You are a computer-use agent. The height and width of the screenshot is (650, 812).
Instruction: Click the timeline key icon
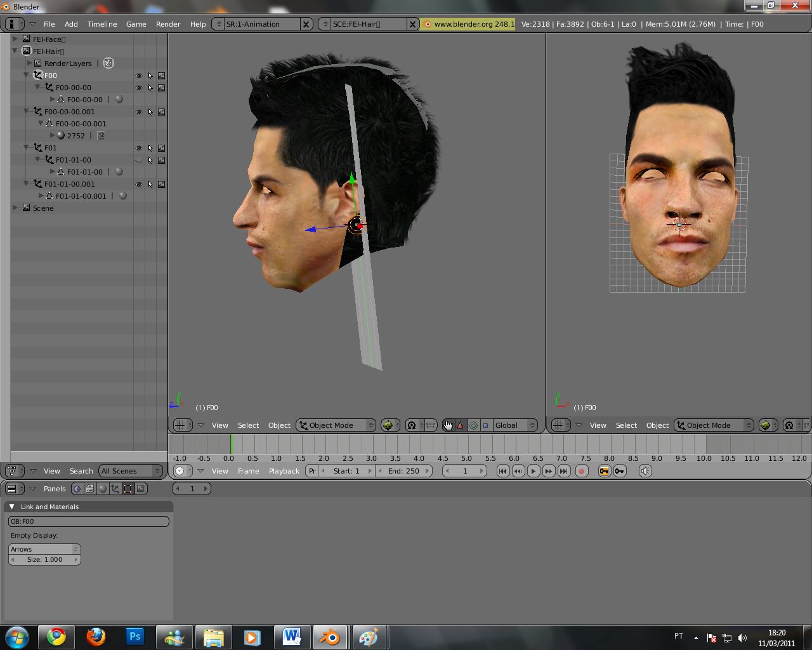tap(620, 471)
